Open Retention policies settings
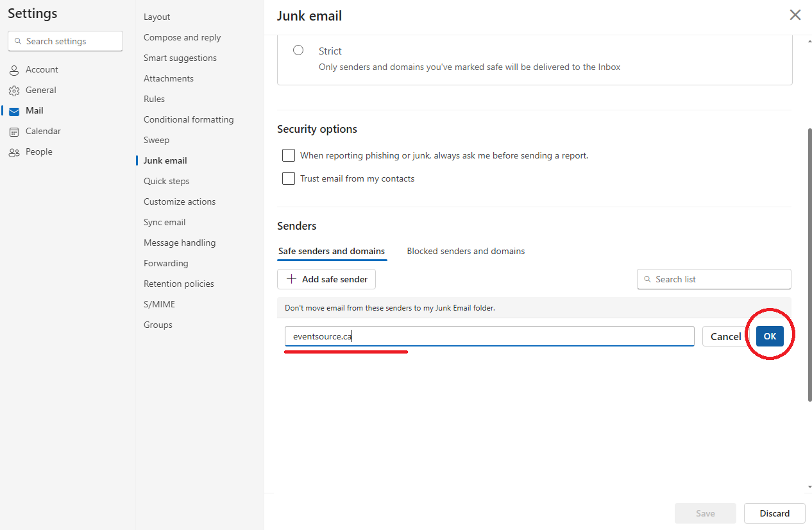Image resolution: width=812 pixels, height=530 pixels. coord(179,284)
